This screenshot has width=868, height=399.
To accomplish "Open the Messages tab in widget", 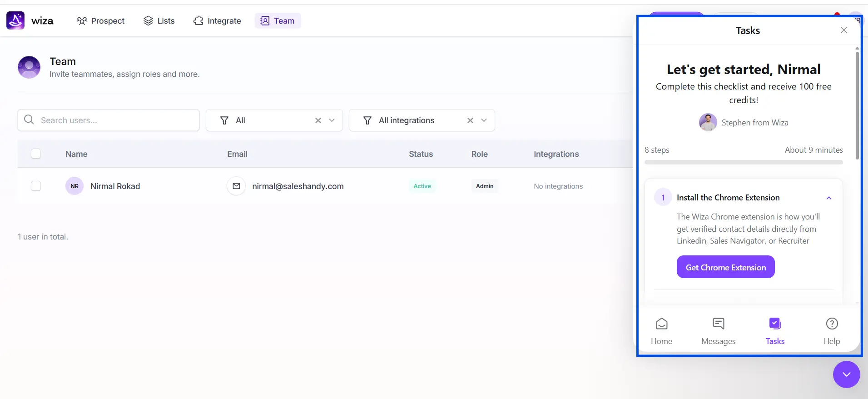I will (718, 331).
